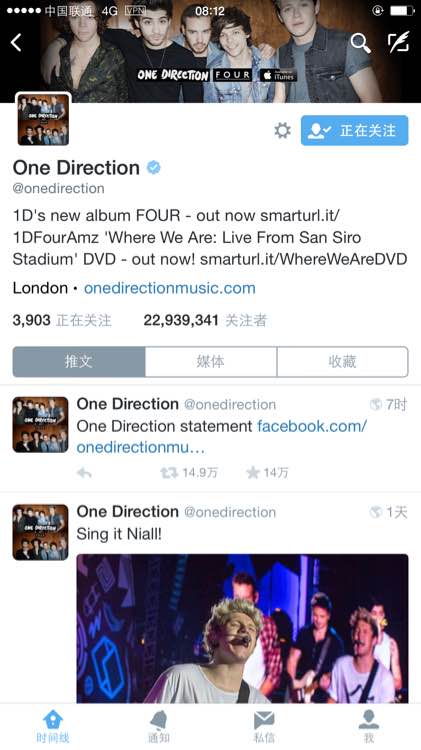Viewport: 421px width, 750px height.
Task: Reply to the One Direction statement tweet
Action: tap(84, 473)
